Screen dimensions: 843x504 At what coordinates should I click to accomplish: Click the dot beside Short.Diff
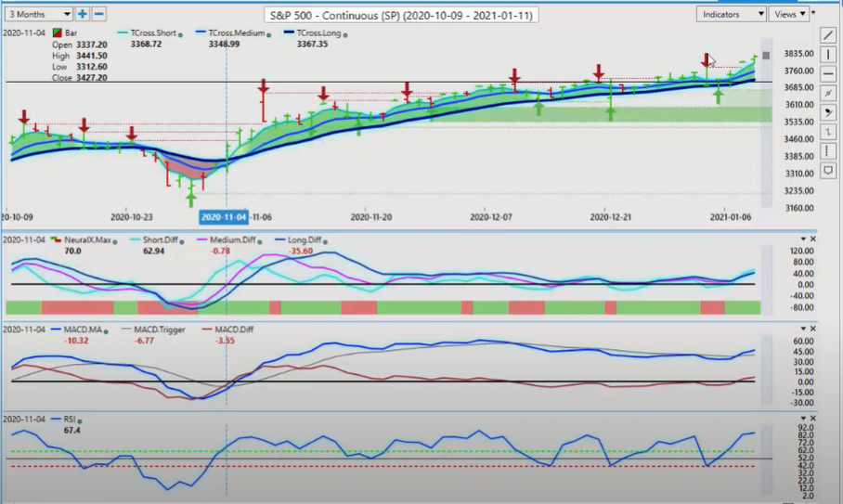(182, 242)
